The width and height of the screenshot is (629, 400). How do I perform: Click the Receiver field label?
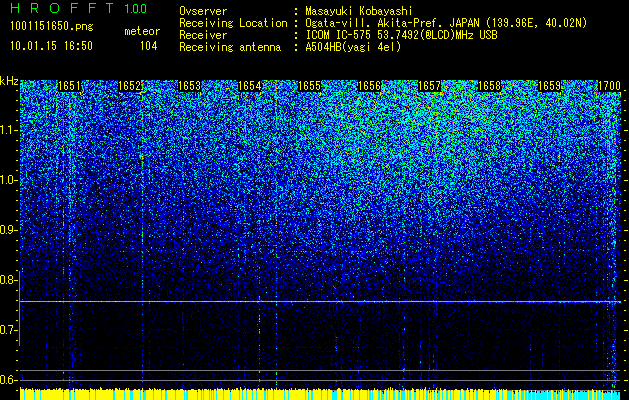point(203,35)
